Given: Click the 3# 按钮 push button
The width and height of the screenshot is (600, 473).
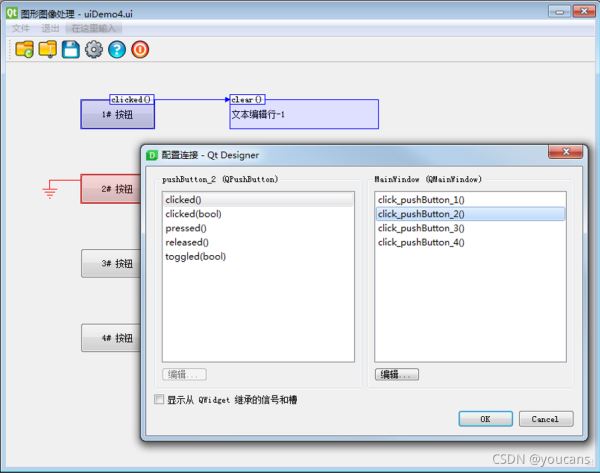Looking at the screenshot, I should point(111,263).
